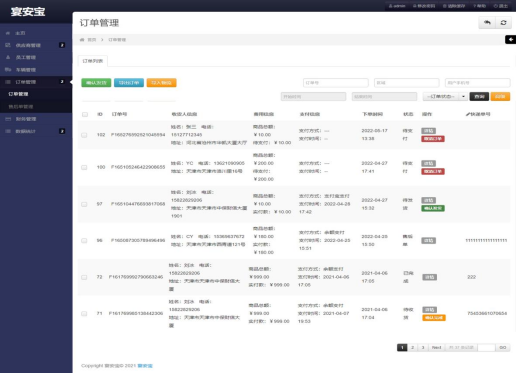
Task: Toggle the select-all checkbox in table header
Action: [85, 114]
